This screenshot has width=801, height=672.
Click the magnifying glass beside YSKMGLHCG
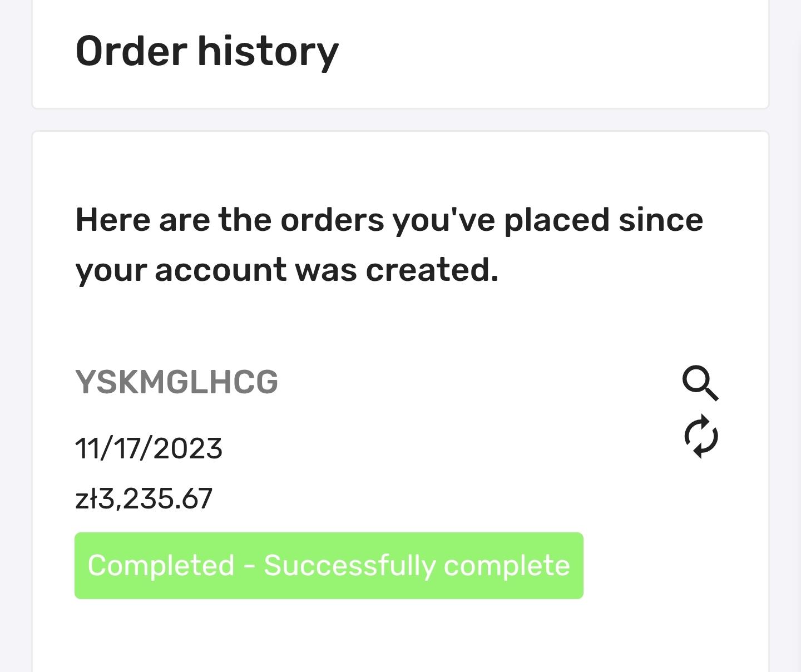click(700, 383)
